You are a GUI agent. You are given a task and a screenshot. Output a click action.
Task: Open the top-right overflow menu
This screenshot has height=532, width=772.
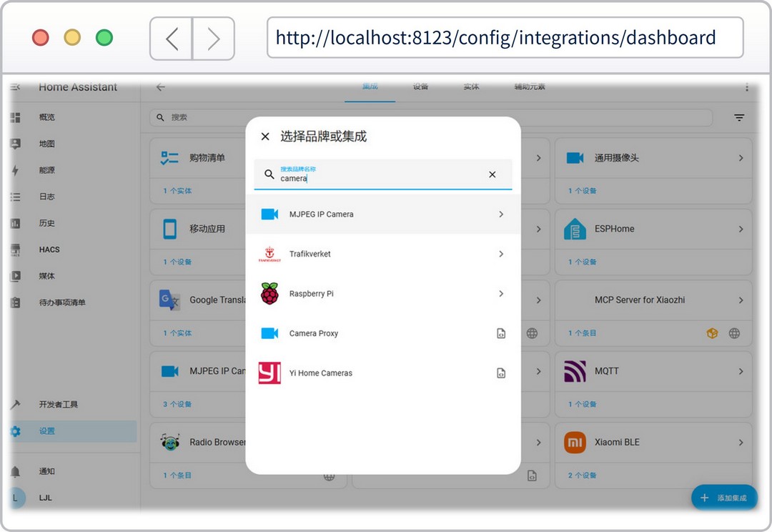pyautogui.click(x=747, y=87)
